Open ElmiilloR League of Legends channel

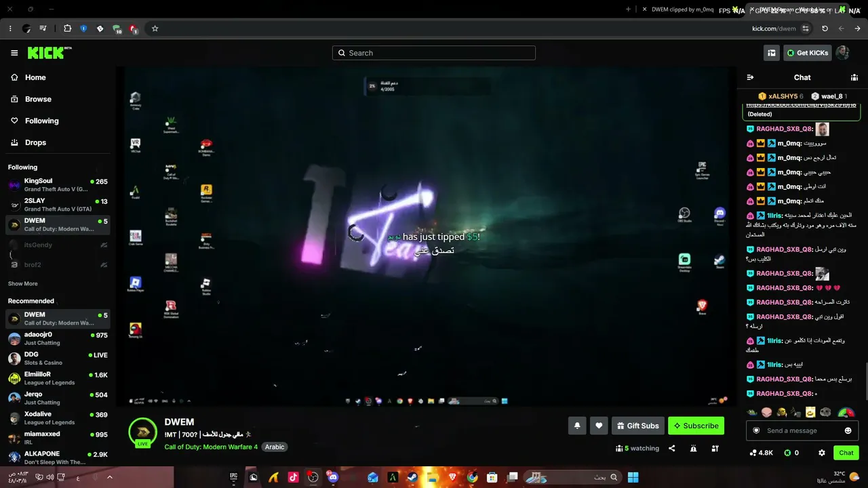coord(58,378)
